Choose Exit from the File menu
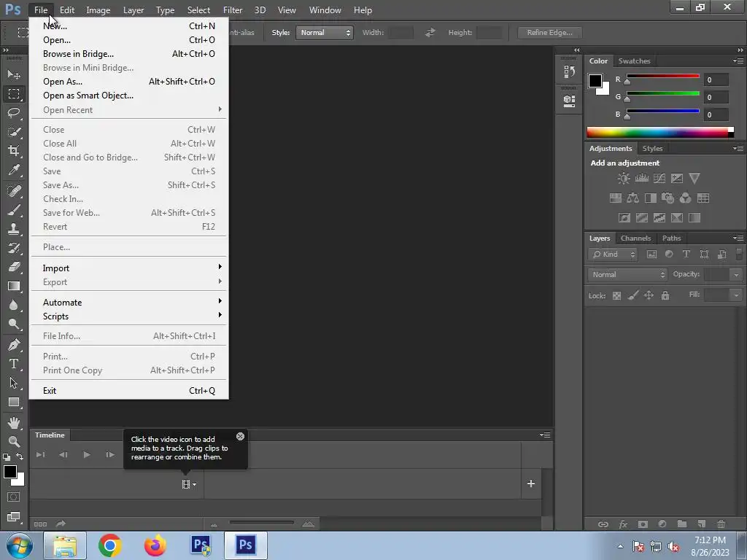 click(128, 391)
